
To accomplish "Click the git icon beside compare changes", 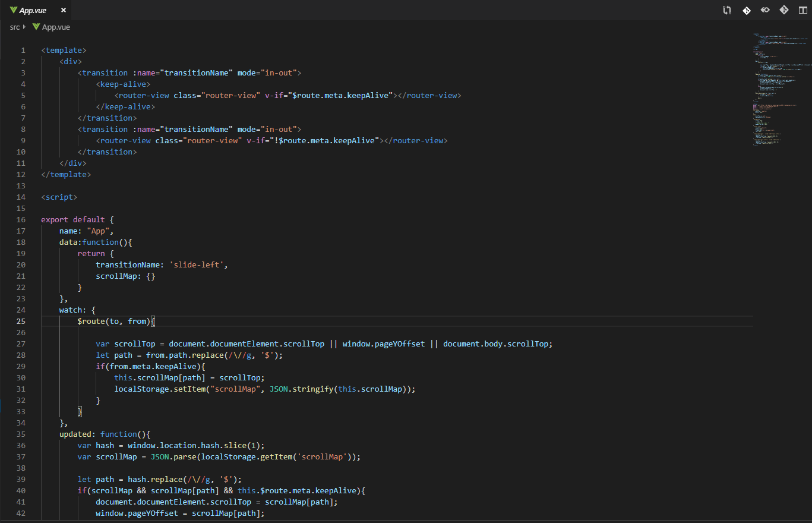I will tap(747, 10).
